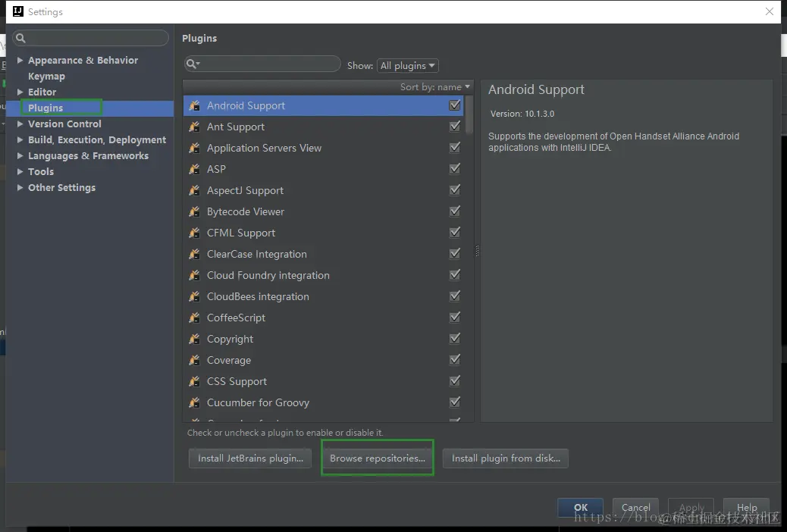Expand the Editor settings arrow

point(20,92)
